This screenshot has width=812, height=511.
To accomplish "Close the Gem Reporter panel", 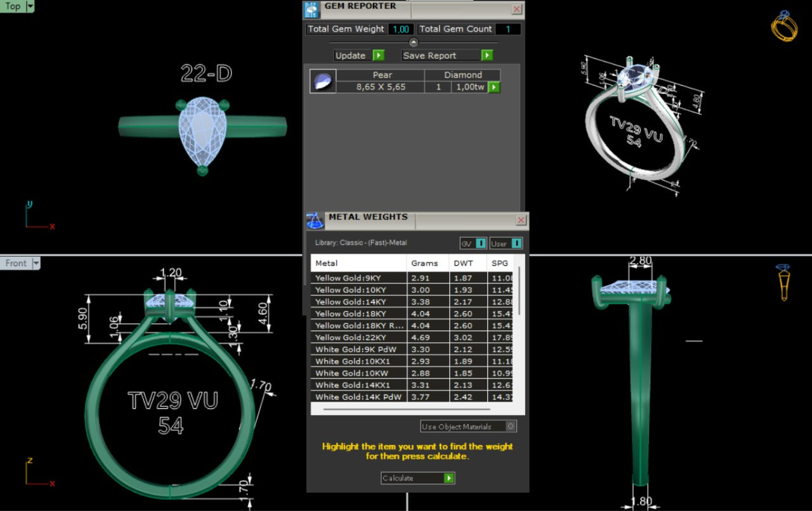I will [517, 9].
